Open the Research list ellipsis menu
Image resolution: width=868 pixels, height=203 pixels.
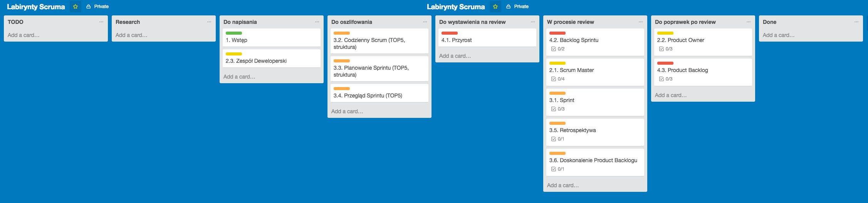click(209, 22)
